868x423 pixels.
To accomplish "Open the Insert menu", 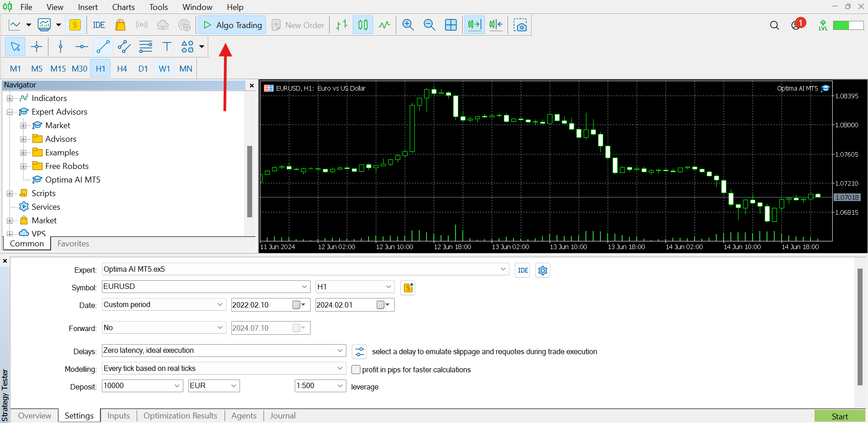I will click(88, 7).
